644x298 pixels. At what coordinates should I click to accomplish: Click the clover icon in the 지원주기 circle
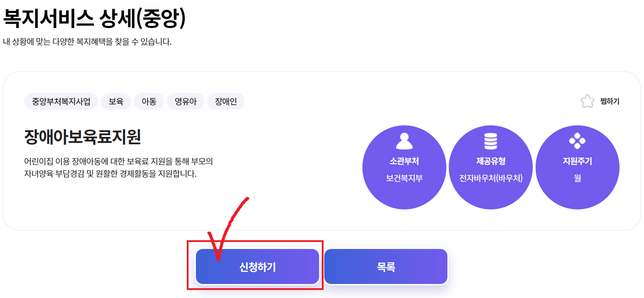tap(578, 141)
